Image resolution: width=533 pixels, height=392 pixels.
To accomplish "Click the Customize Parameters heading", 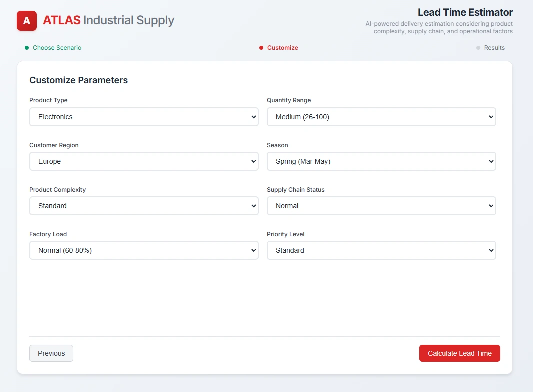I will pyautogui.click(x=78, y=80).
